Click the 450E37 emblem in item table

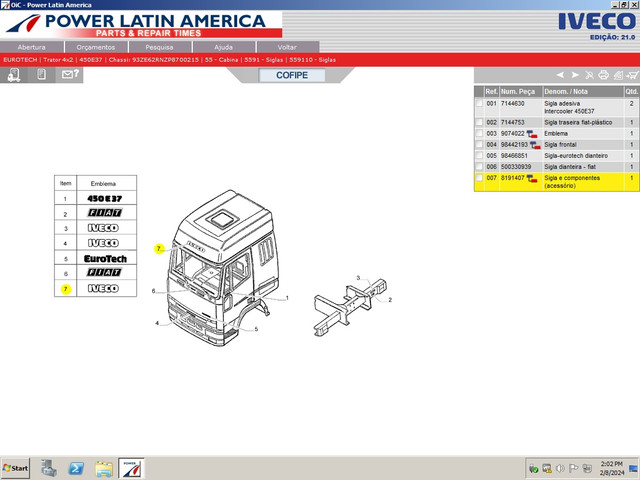pos(105,199)
